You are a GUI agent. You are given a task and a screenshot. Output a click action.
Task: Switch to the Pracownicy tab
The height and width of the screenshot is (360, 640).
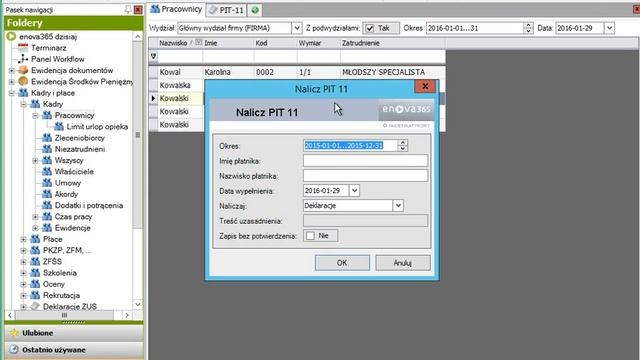(x=176, y=9)
